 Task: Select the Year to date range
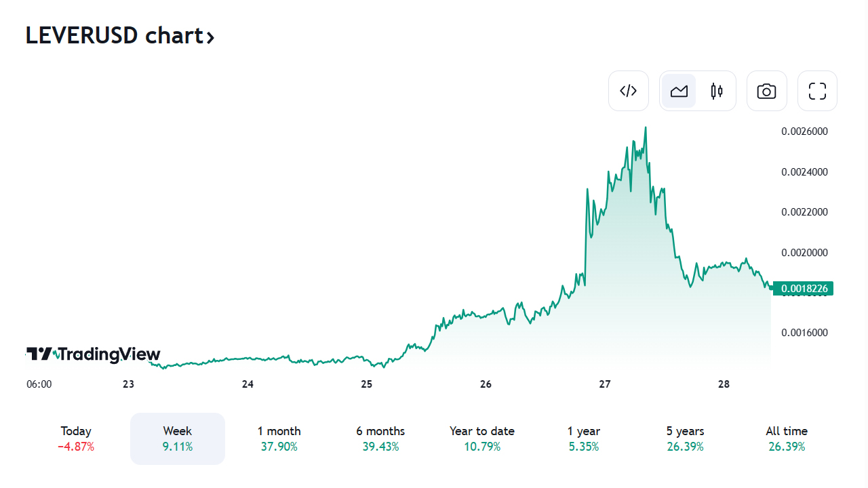coord(481,439)
